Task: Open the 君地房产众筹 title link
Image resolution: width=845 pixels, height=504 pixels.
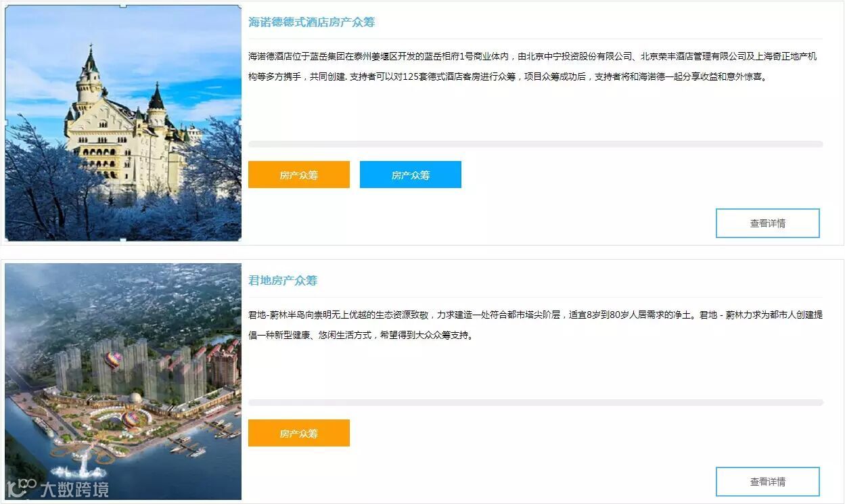Action: click(283, 281)
